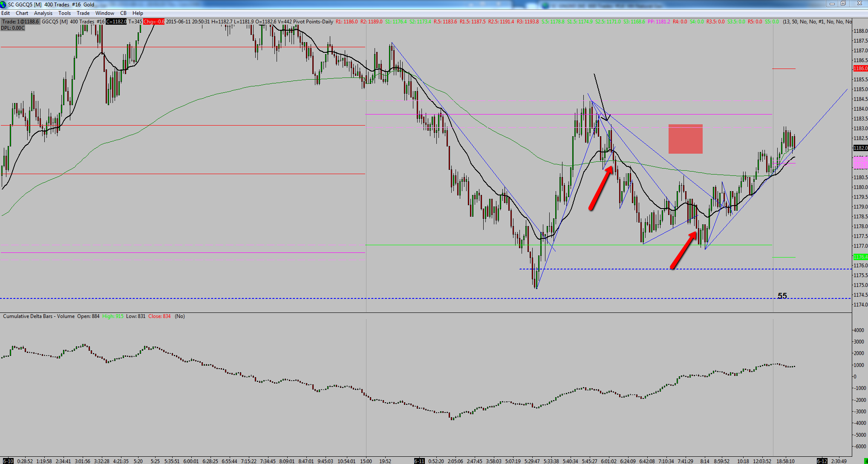Click the Cumulative Delta Open: 884 value

[88, 316]
